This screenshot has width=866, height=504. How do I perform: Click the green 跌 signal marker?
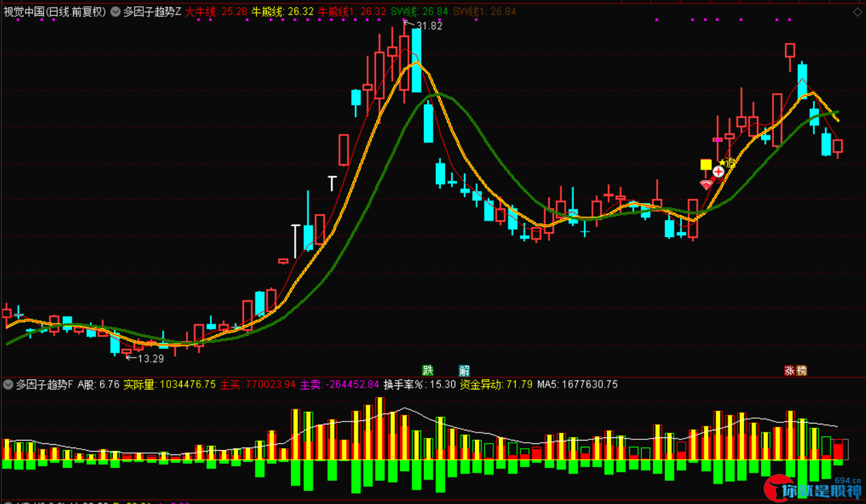point(428,371)
